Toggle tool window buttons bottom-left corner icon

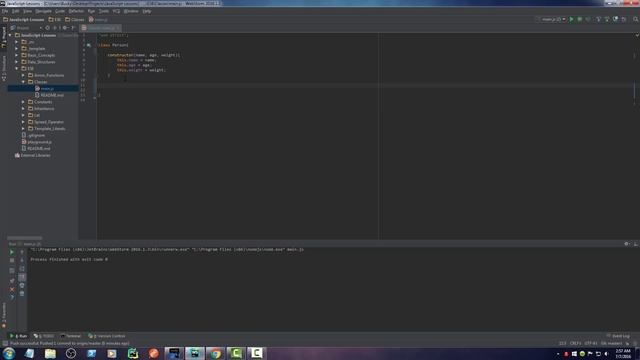tap(4, 344)
